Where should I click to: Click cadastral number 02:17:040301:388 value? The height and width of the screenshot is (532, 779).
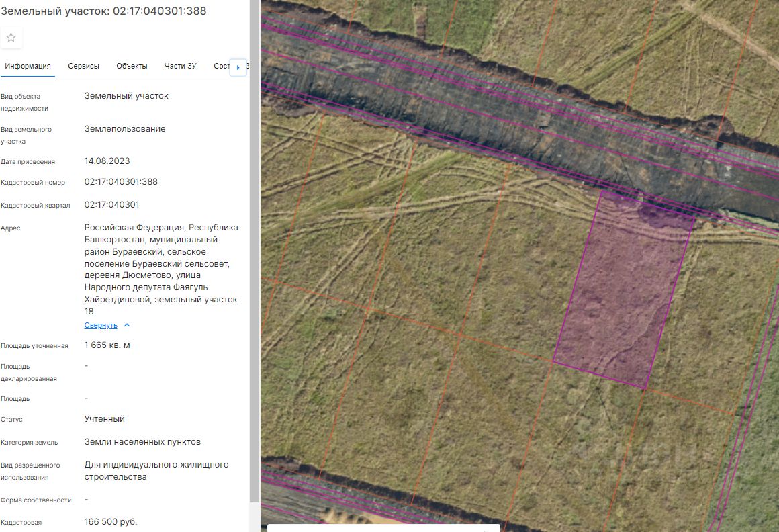(x=121, y=182)
